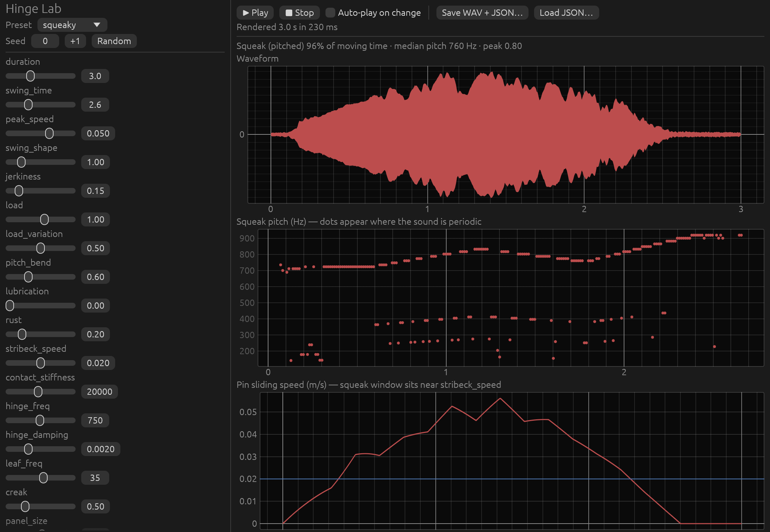Click the peak_speed value field 0.050
This screenshot has height=532, width=770.
pos(98,133)
